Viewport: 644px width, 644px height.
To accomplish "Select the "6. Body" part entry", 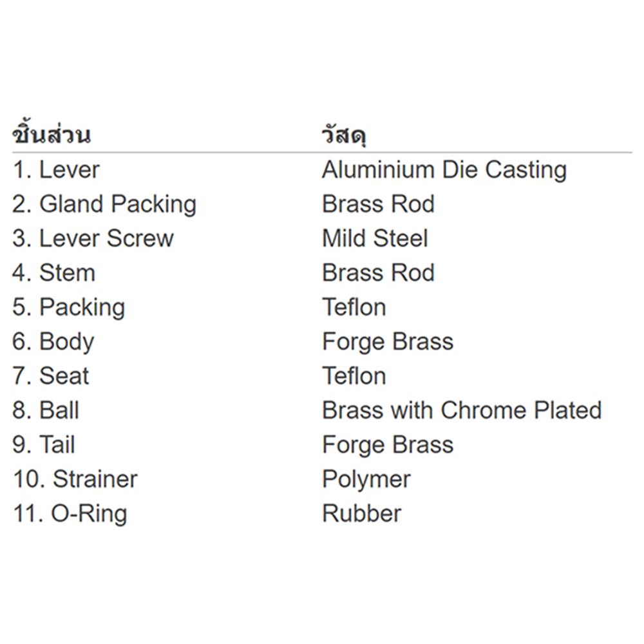I will (53, 342).
